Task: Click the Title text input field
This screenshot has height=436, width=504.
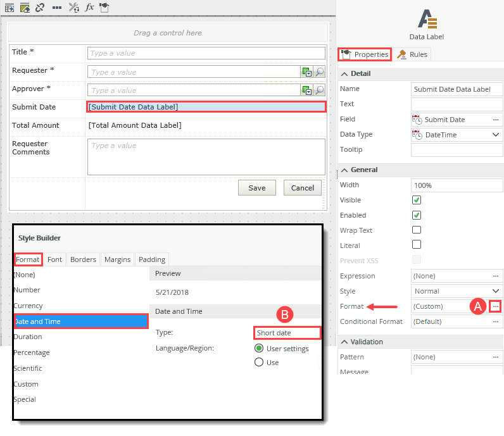Action: pyautogui.click(x=206, y=53)
